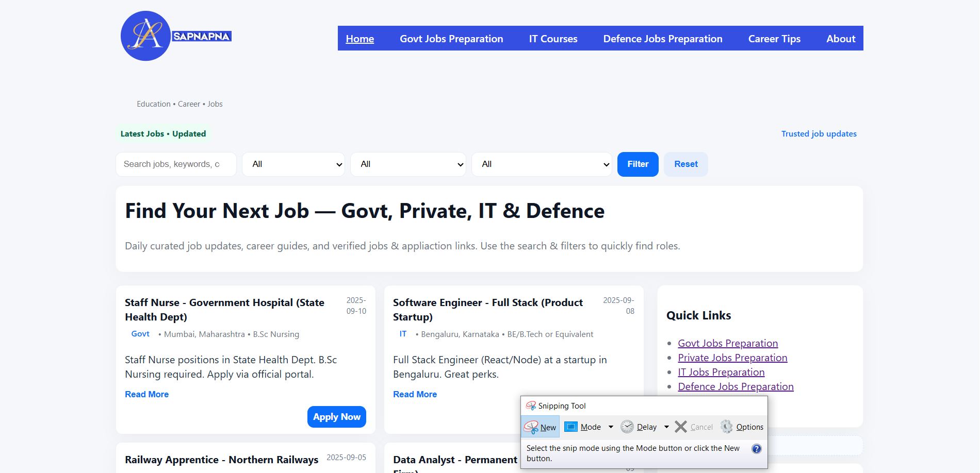Open Private Jobs Preparation quick link
Viewport: 980px width, 473px height.
tap(732, 358)
